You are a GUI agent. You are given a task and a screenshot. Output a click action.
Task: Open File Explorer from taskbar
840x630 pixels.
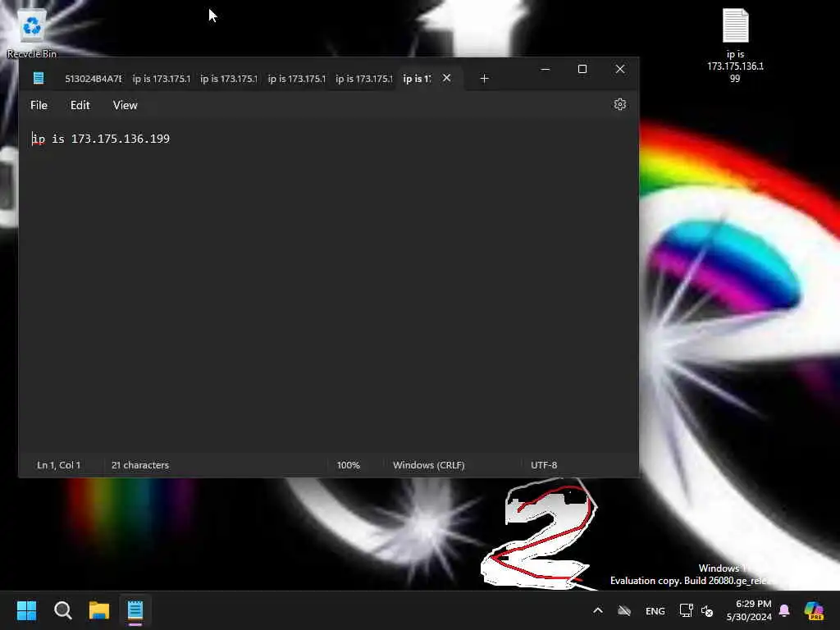99,610
